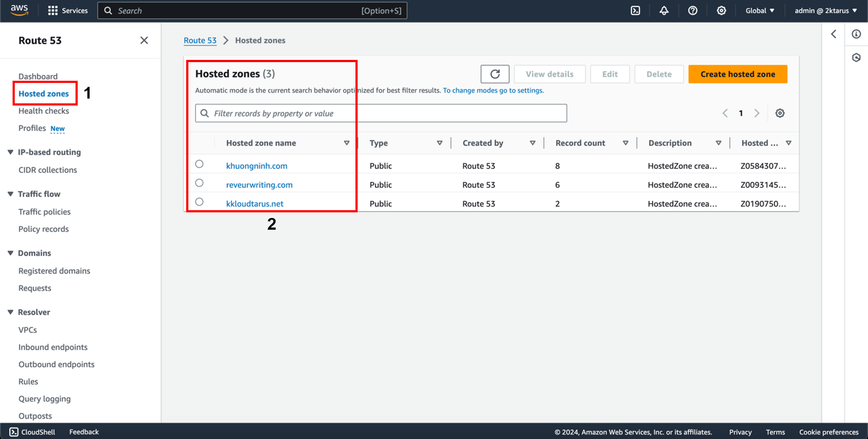Open Policy records

coord(43,229)
